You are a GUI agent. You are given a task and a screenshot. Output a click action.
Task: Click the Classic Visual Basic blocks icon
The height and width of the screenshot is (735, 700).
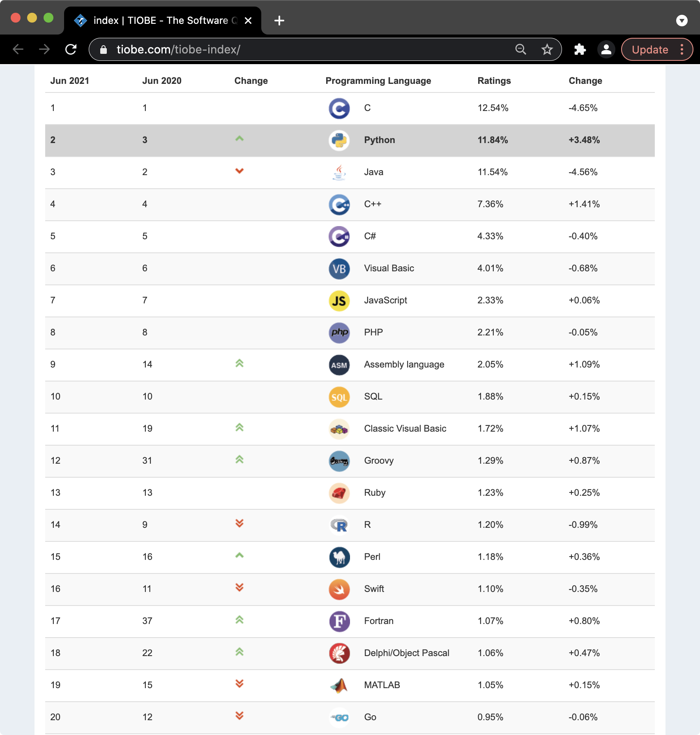click(339, 429)
